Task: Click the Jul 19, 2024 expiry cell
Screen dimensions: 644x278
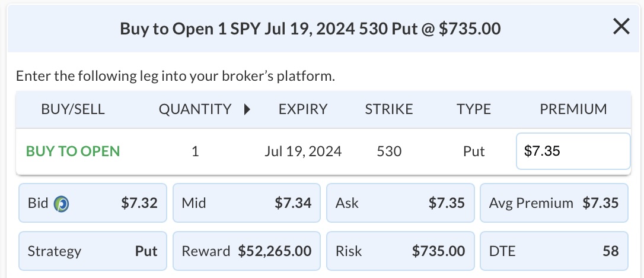Action: tap(303, 151)
